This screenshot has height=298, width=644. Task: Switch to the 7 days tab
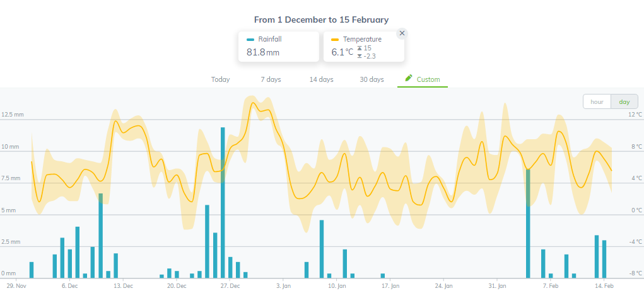[x=271, y=79]
